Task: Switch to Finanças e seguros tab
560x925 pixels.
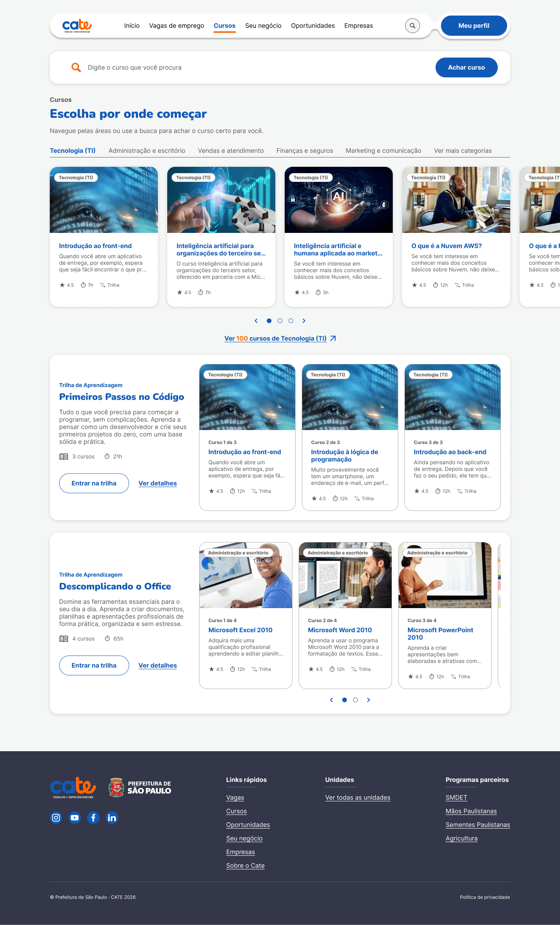Action: pyautogui.click(x=304, y=150)
